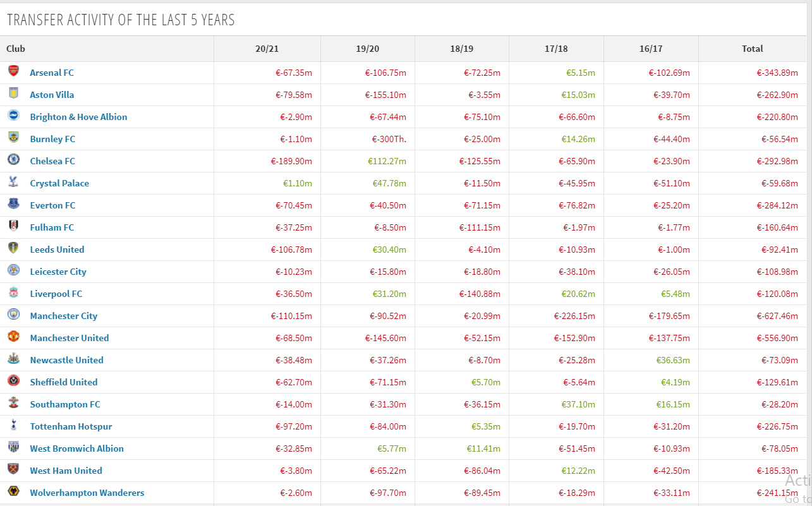Select the Southampton FC club name
Screen dimensions: 812x506
[65, 404]
